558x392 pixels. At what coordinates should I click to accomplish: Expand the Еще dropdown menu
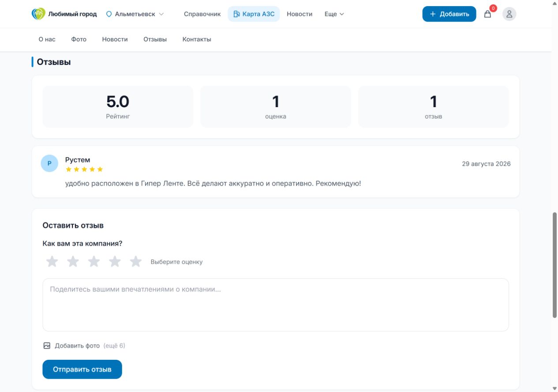pyautogui.click(x=334, y=14)
